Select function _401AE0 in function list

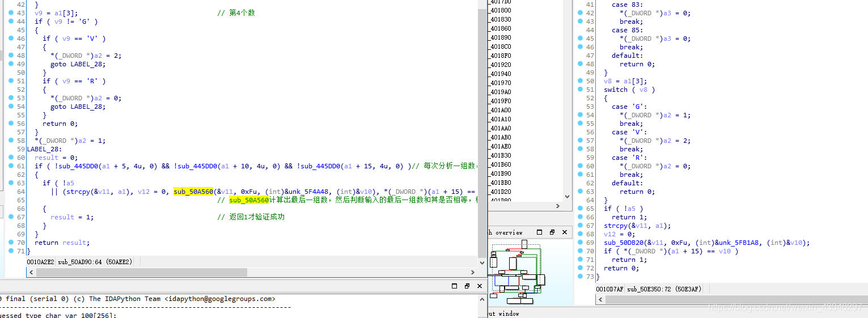(501, 146)
